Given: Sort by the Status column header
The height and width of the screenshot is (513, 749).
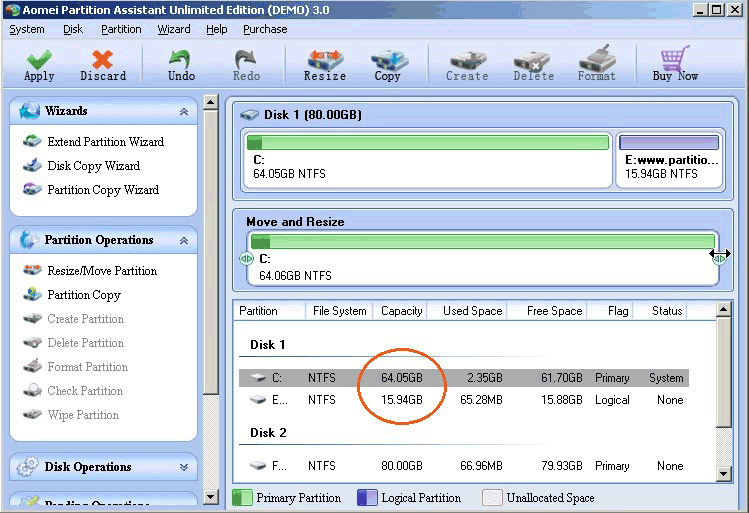Looking at the screenshot, I should click(x=661, y=311).
